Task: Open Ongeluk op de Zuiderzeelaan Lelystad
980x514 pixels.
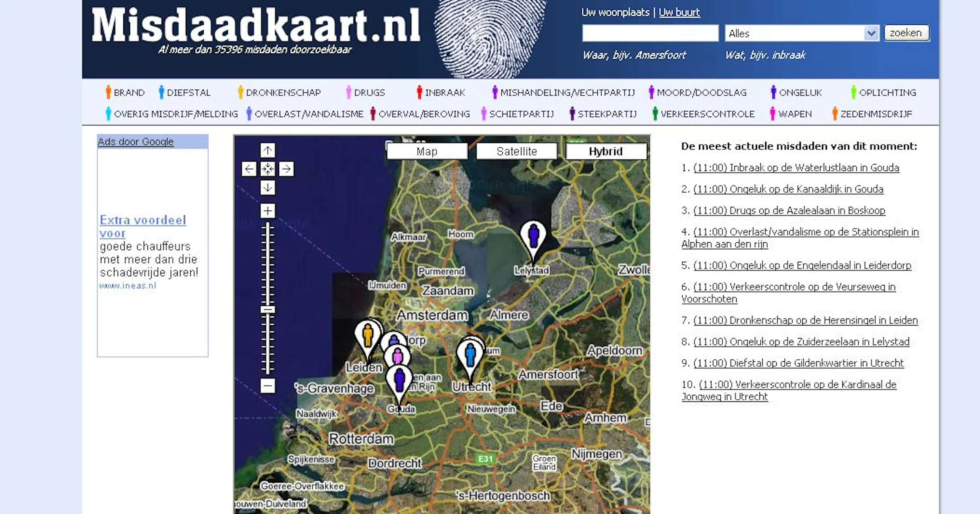Action: coord(802,342)
